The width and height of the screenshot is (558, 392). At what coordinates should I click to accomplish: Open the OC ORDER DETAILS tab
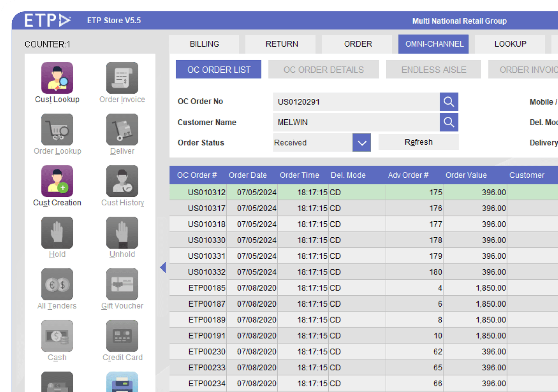click(x=323, y=70)
